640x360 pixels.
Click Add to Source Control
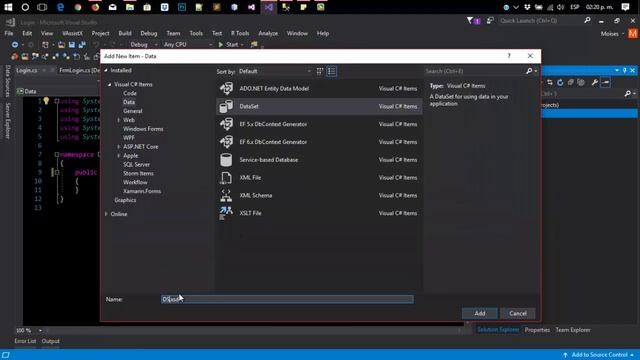[598, 355]
